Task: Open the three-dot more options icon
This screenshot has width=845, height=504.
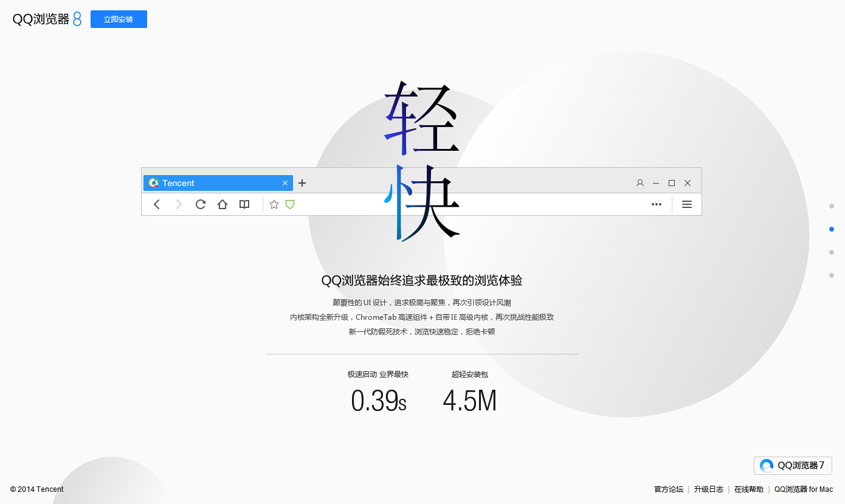Action: pyautogui.click(x=657, y=204)
